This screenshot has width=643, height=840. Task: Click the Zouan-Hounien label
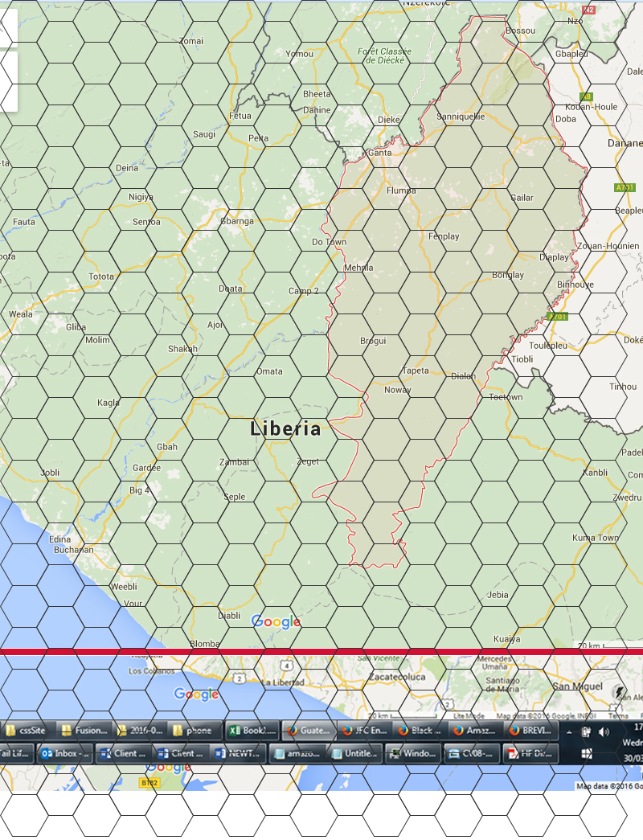(x=608, y=246)
